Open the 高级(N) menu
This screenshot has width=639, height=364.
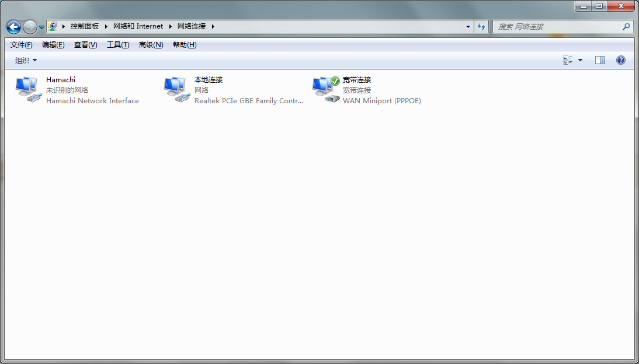[151, 45]
